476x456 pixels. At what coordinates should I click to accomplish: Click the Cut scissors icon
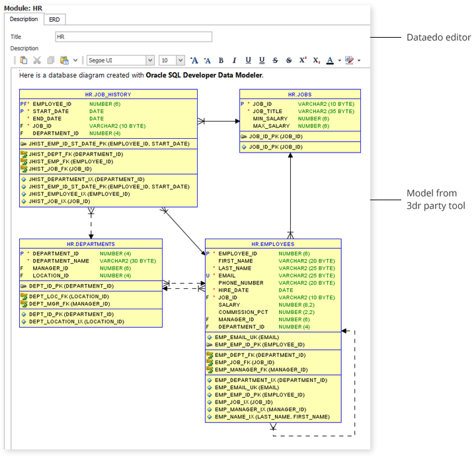37,60
